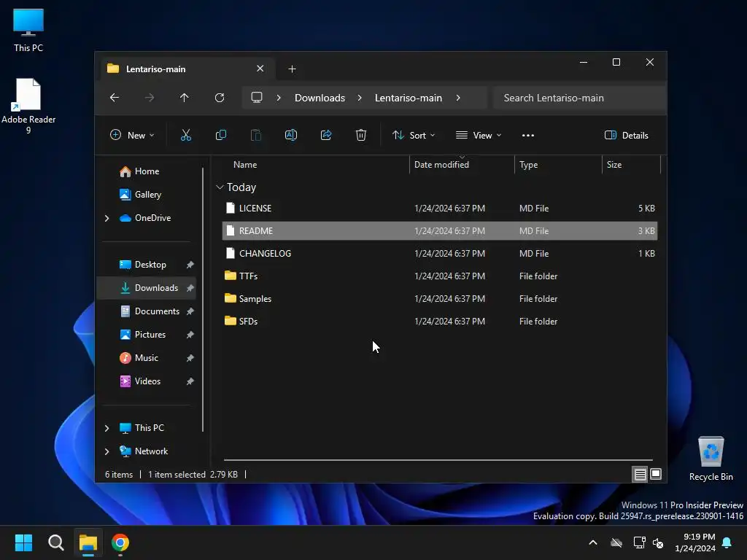Open Music in navigation pane
The height and width of the screenshot is (560, 747).
(x=146, y=358)
